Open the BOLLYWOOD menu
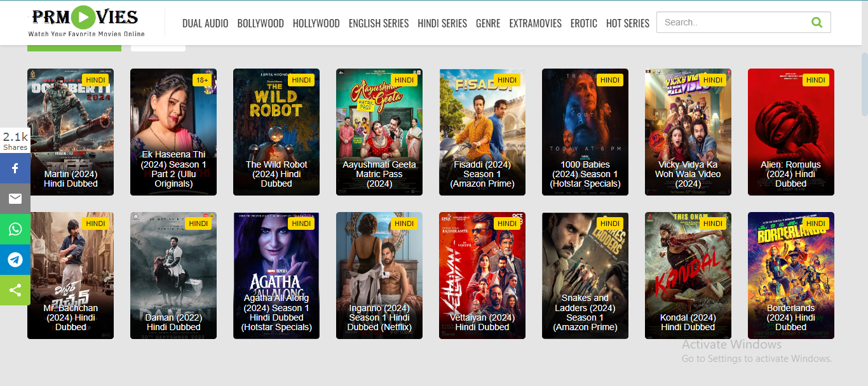 point(261,23)
